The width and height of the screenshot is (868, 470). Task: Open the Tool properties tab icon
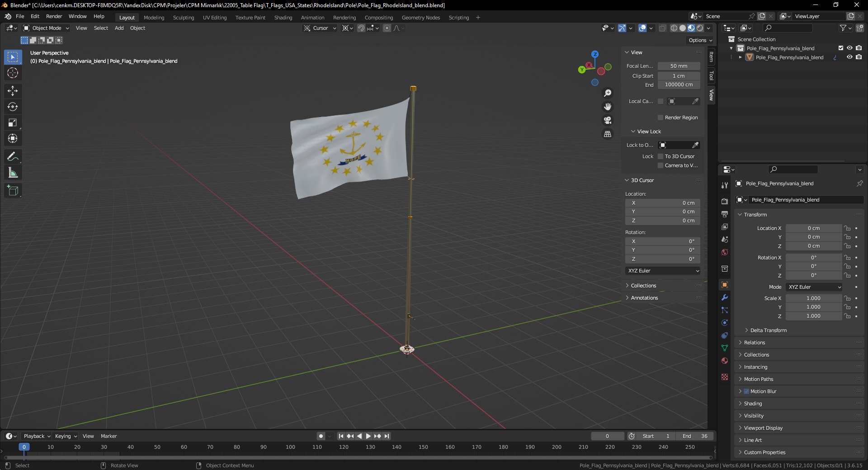pos(725,185)
